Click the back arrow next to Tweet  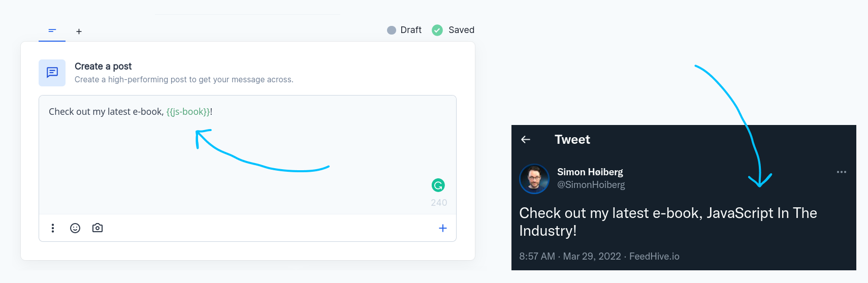(526, 140)
